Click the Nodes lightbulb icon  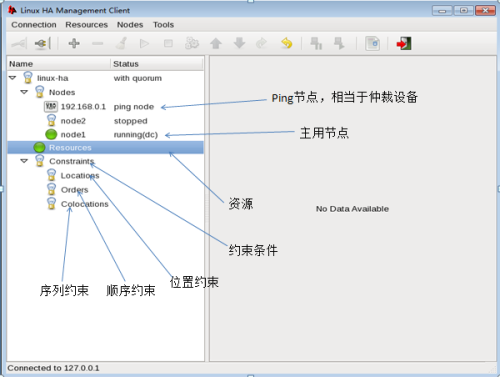point(40,92)
